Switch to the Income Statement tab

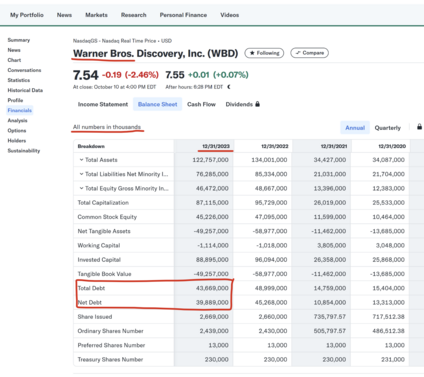tap(103, 104)
